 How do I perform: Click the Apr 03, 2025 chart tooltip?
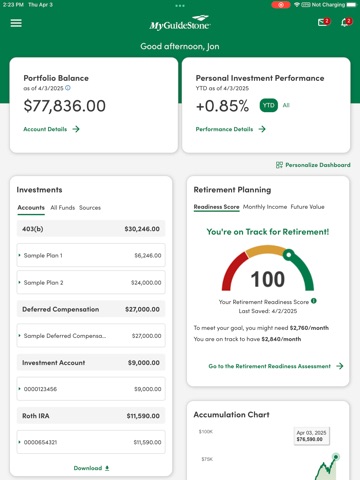(311, 436)
